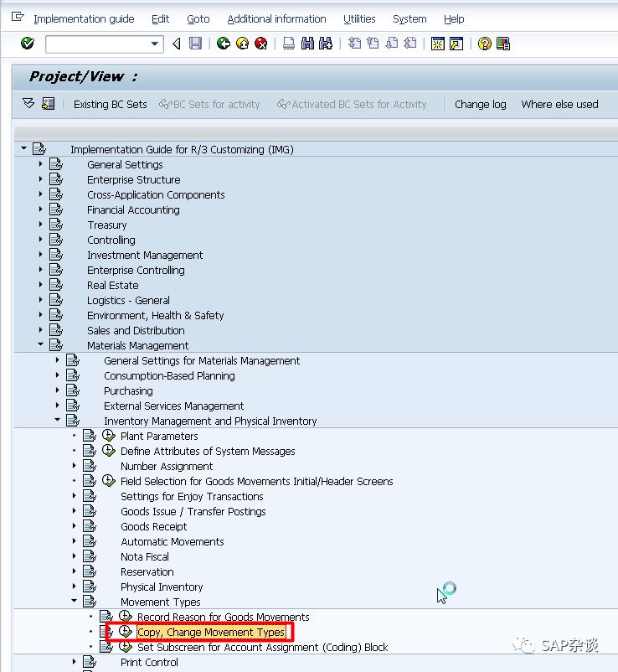Expand the General Settings node

pyautogui.click(x=40, y=163)
